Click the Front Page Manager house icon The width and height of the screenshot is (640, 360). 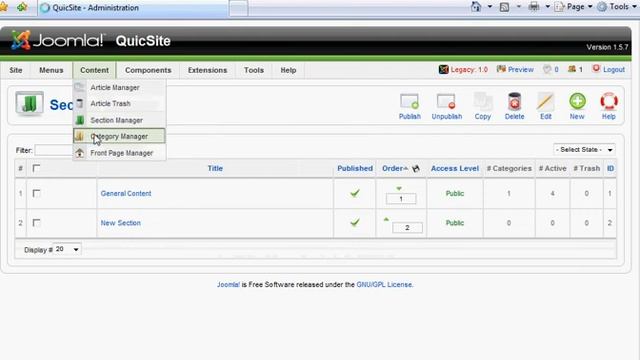pyautogui.click(x=80, y=153)
